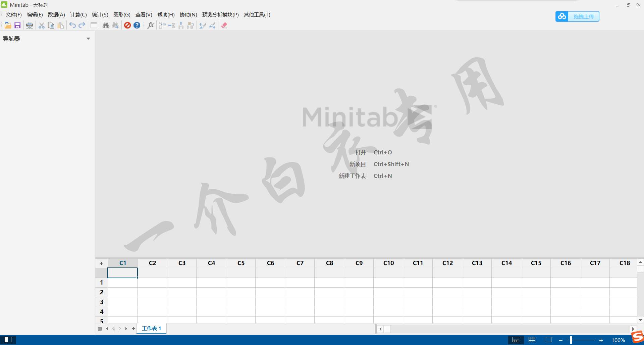Open the 计算(C) menu

(x=78, y=15)
